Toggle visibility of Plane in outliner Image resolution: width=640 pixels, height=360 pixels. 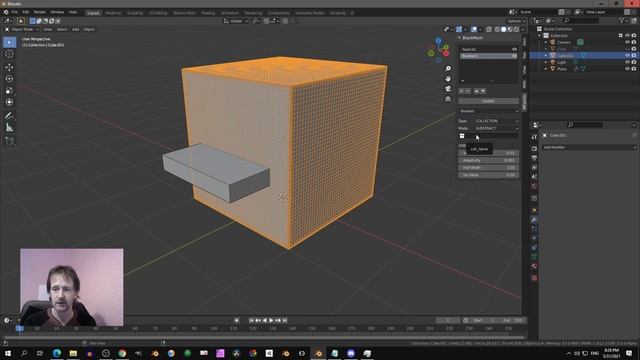pos(627,69)
